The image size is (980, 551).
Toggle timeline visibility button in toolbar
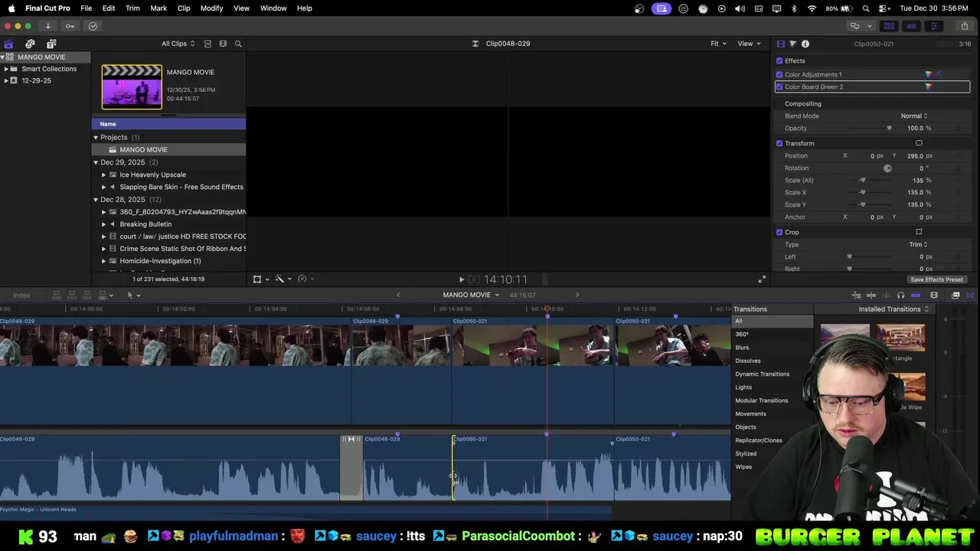click(x=911, y=26)
